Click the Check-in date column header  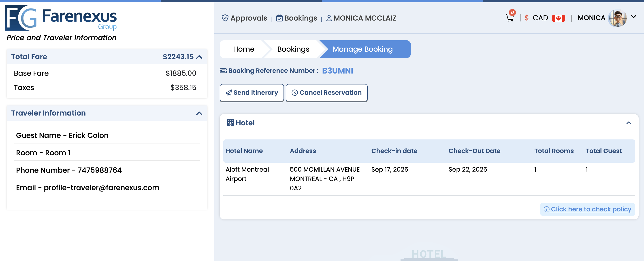coord(394,151)
